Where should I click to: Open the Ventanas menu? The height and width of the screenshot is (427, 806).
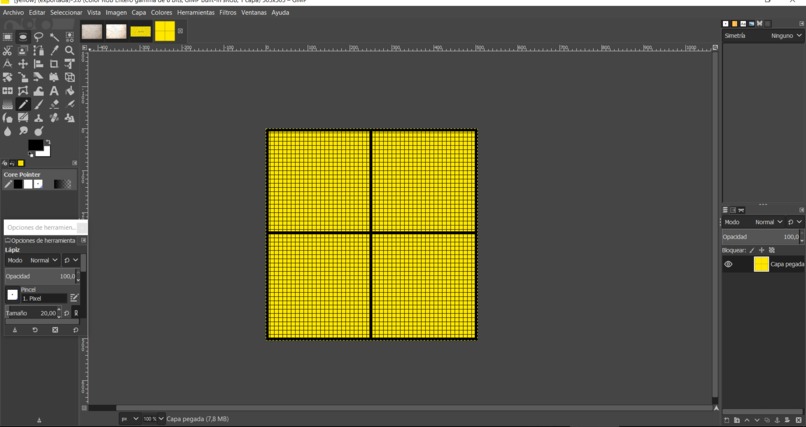(x=254, y=12)
